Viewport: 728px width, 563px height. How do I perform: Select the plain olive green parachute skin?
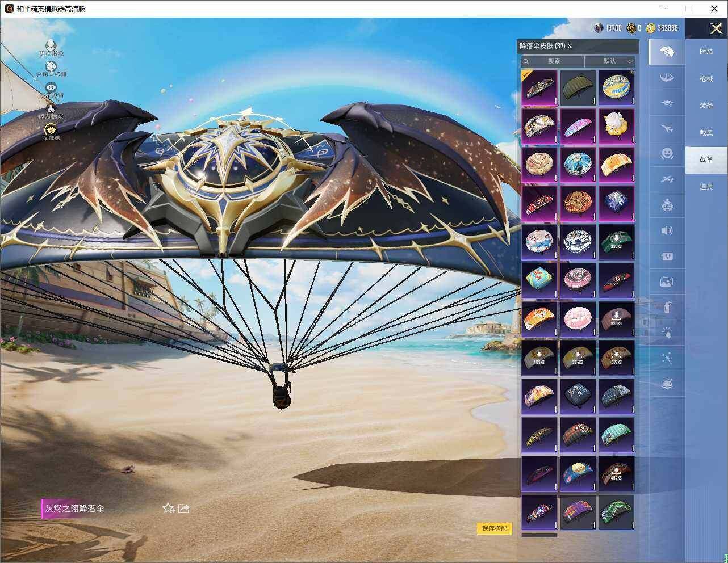578,87
